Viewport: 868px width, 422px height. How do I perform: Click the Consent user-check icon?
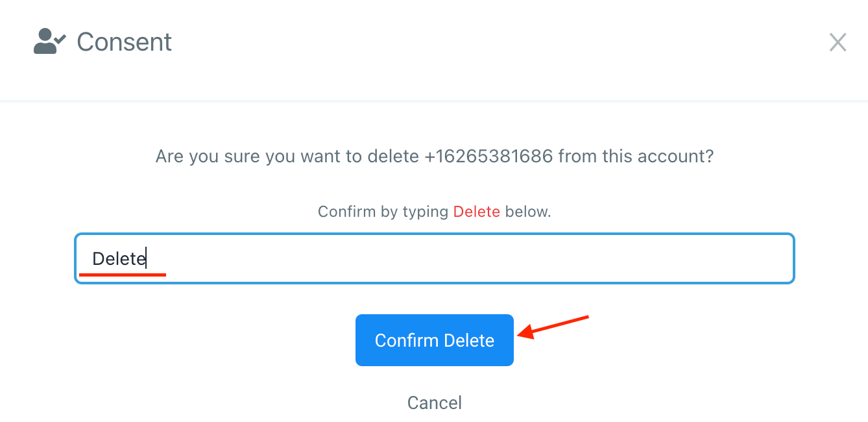pyautogui.click(x=49, y=42)
